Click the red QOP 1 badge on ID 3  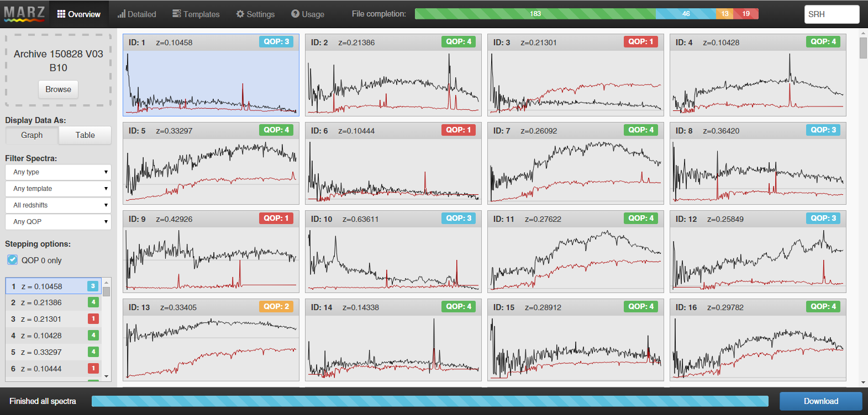tap(641, 41)
